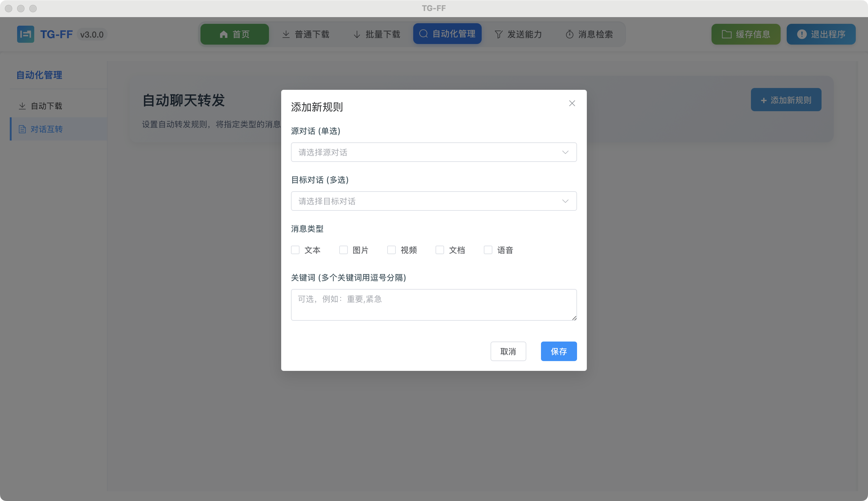Click the chevron on the source dialog dropdown
This screenshot has width=868, height=501.
[x=565, y=152]
